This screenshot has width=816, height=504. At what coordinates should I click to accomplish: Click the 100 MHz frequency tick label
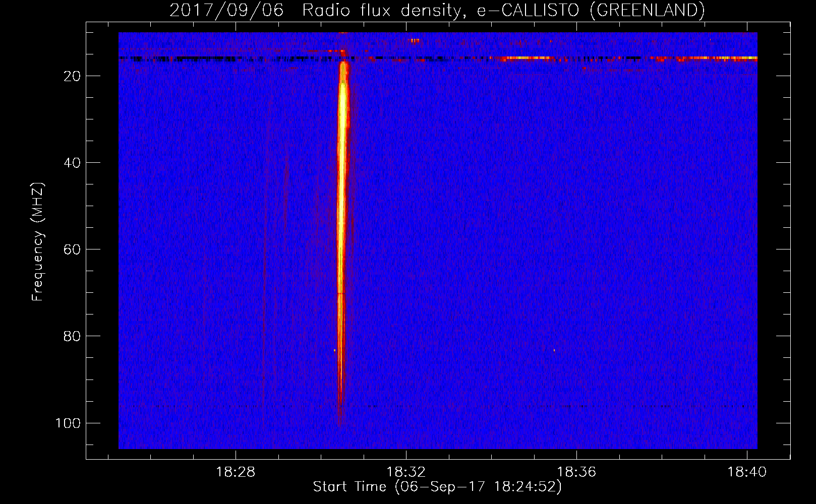tap(68, 423)
